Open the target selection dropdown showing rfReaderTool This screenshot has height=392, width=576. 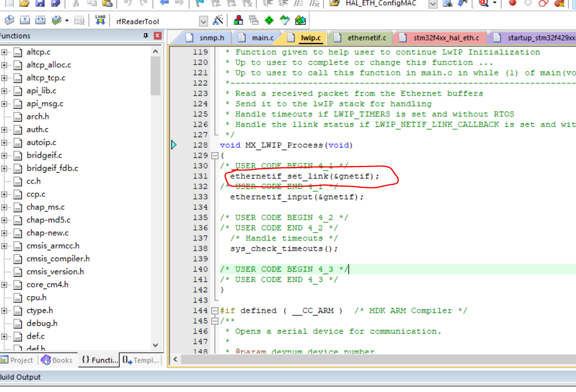coord(203,21)
